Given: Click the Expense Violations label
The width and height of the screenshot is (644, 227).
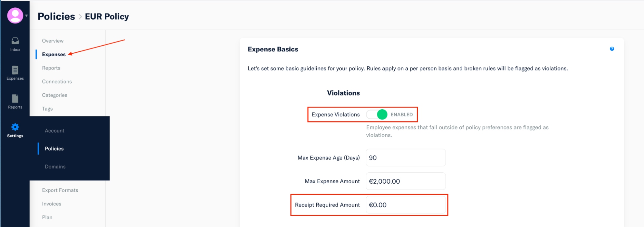Looking at the screenshot, I should click(336, 114).
